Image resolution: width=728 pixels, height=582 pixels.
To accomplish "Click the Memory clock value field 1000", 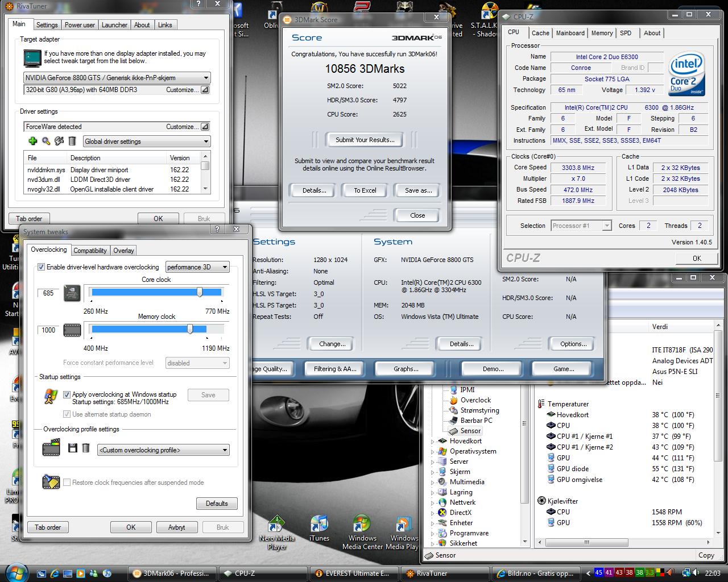I will click(48, 330).
